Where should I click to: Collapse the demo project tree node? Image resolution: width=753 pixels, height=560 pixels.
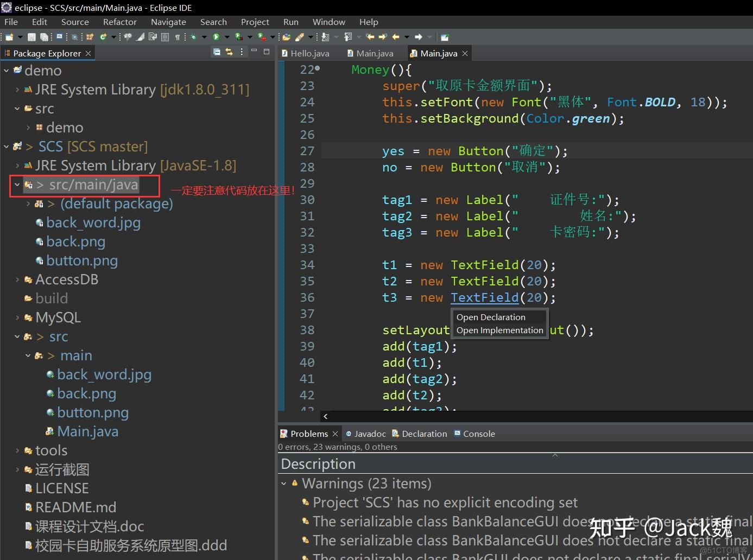click(x=6, y=71)
